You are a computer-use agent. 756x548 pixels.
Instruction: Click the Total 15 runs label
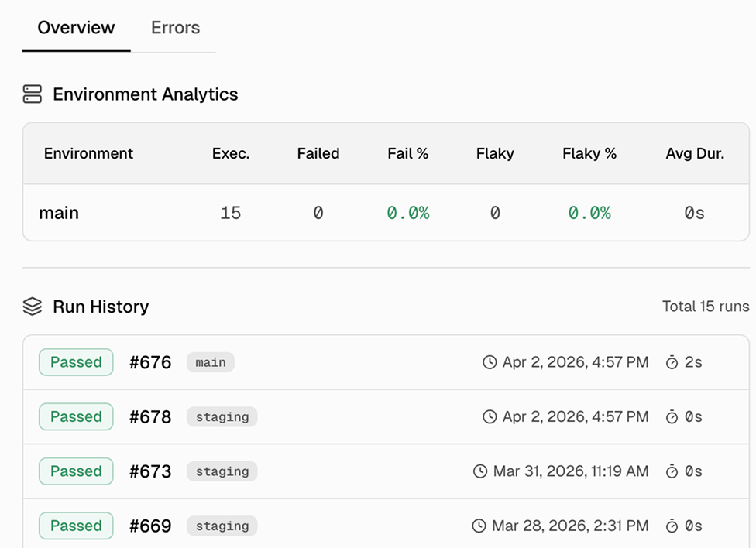tap(706, 306)
